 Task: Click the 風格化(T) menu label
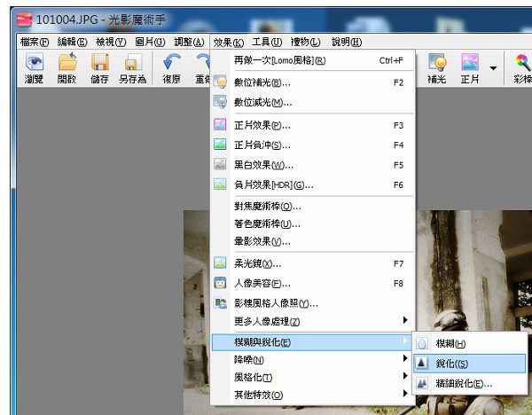pyautogui.click(x=253, y=377)
